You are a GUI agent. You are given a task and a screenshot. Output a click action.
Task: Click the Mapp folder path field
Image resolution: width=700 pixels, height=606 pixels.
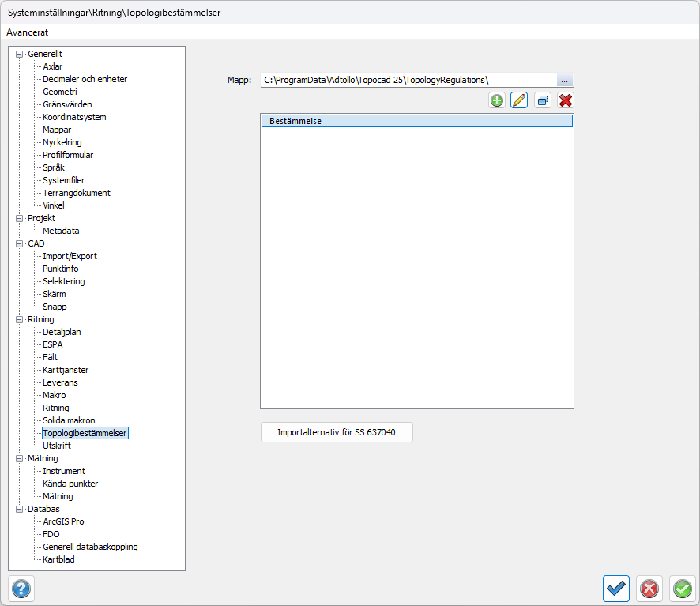click(x=407, y=81)
